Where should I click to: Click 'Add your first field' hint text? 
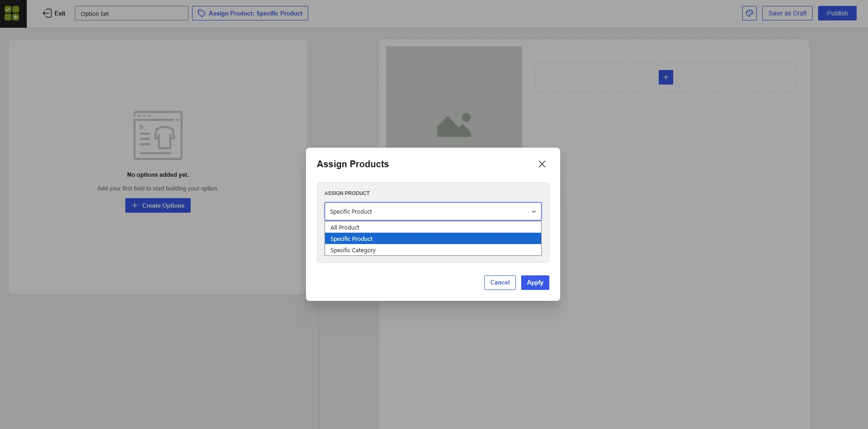[158, 188]
